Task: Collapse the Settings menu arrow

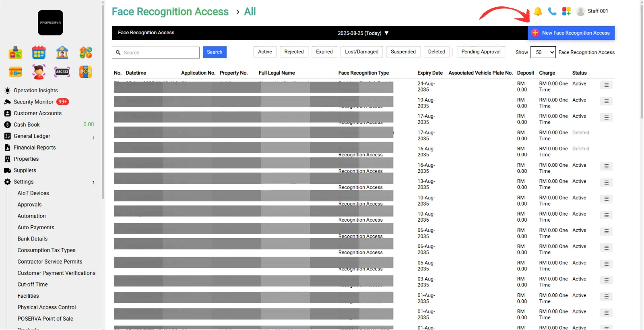Action: point(93,183)
